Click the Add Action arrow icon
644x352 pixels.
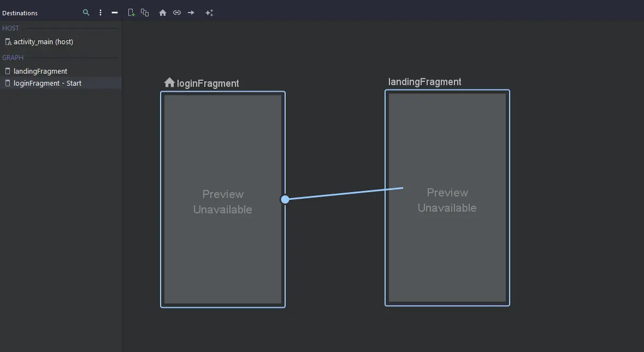click(x=191, y=13)
